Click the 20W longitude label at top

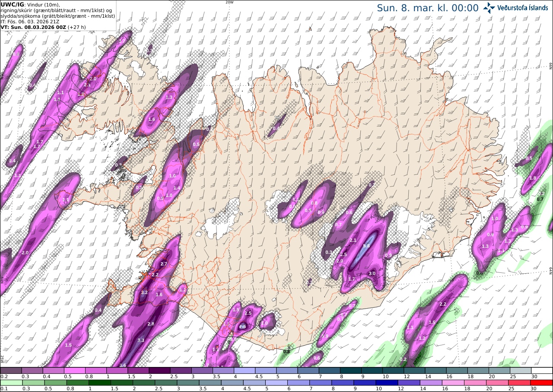229,2
